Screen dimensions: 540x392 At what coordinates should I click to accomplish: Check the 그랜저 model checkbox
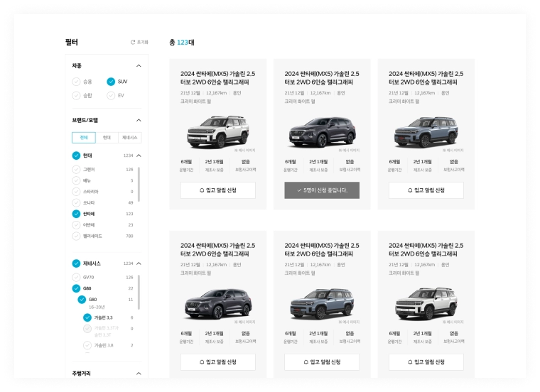click(76, 169)
